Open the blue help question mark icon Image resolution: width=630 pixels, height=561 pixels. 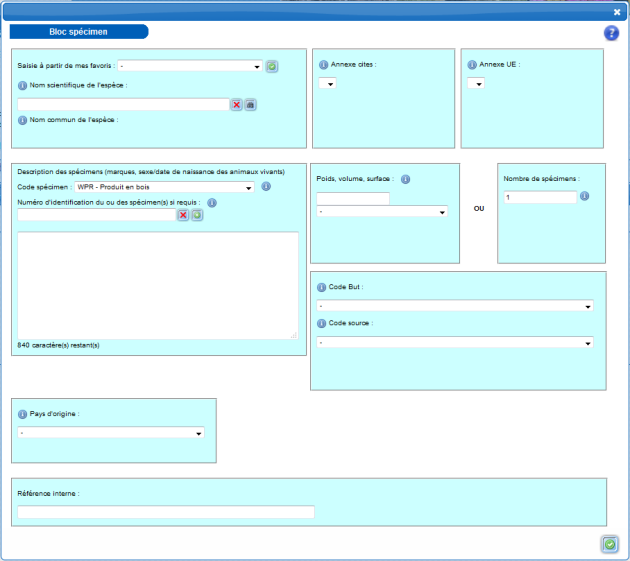click(x=611, y=33)
